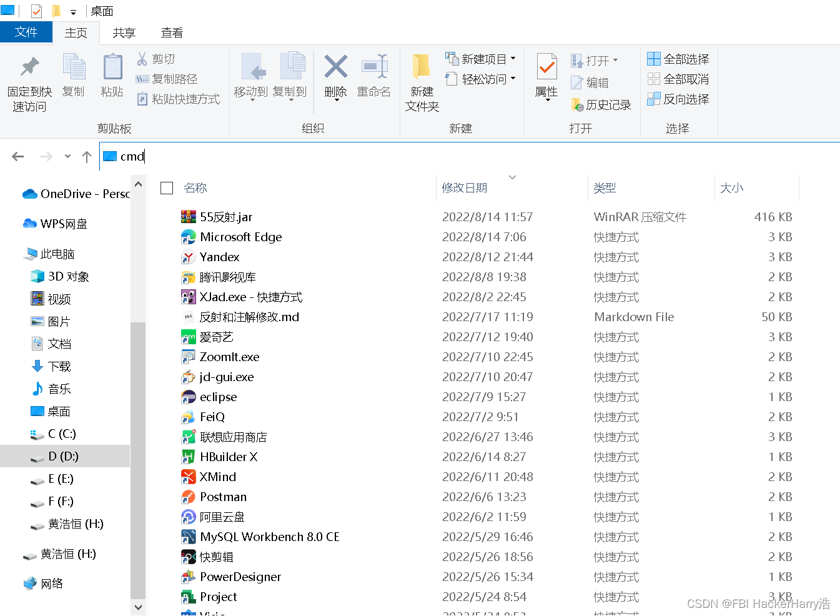The image size is (840, 616).
Task: Switch to View (查看) tab
Action: click(x=172, y=33)
